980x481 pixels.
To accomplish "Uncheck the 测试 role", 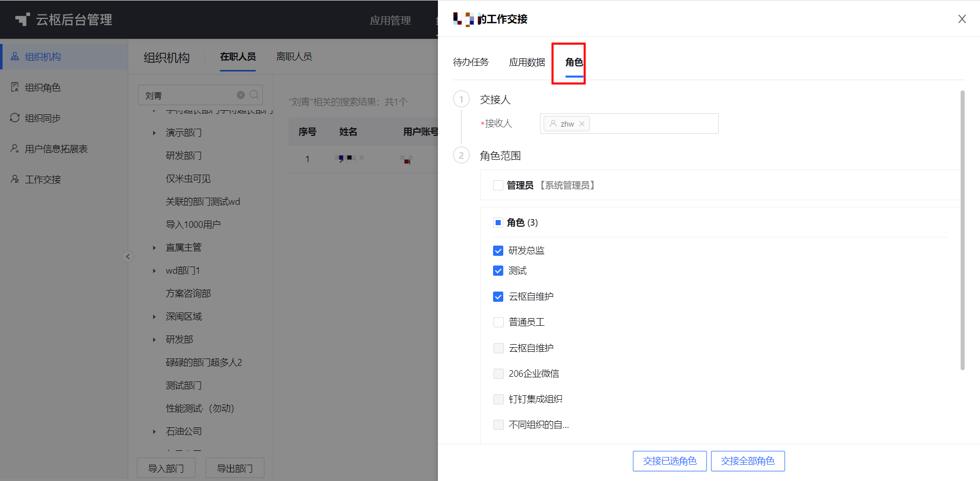I will [498, 271].
